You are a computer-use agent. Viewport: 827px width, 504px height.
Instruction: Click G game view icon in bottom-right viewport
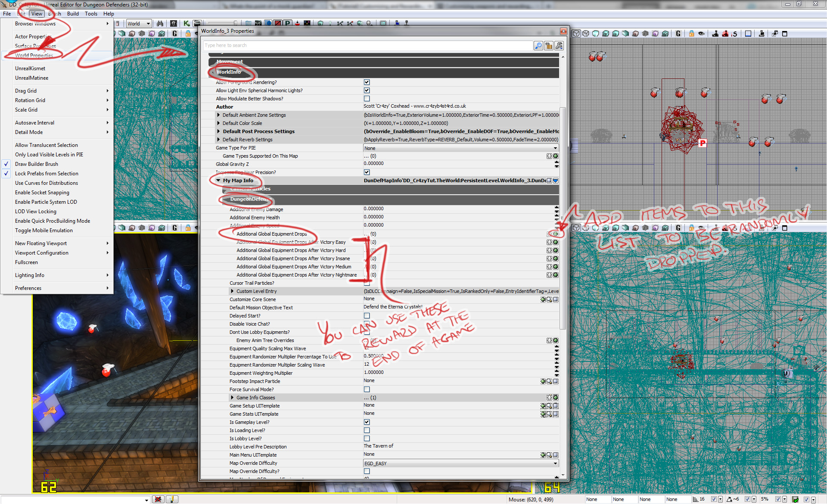678,227
